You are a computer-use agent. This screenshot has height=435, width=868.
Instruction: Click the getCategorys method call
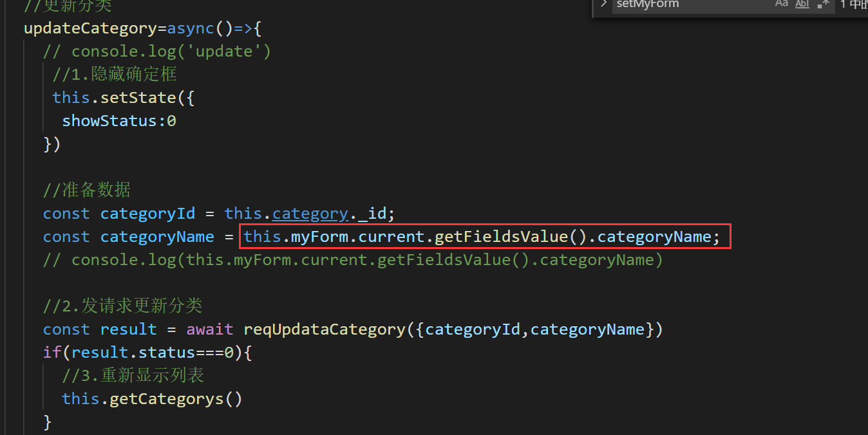[167, 398]
